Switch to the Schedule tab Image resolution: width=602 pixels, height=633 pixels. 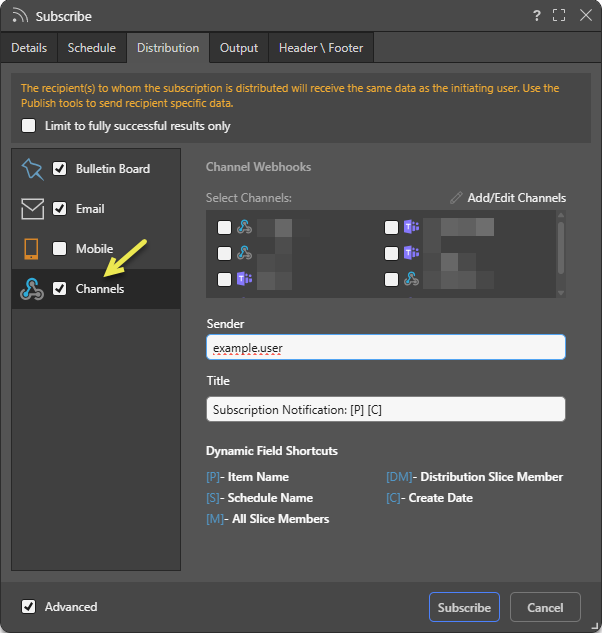click(91, 48)
